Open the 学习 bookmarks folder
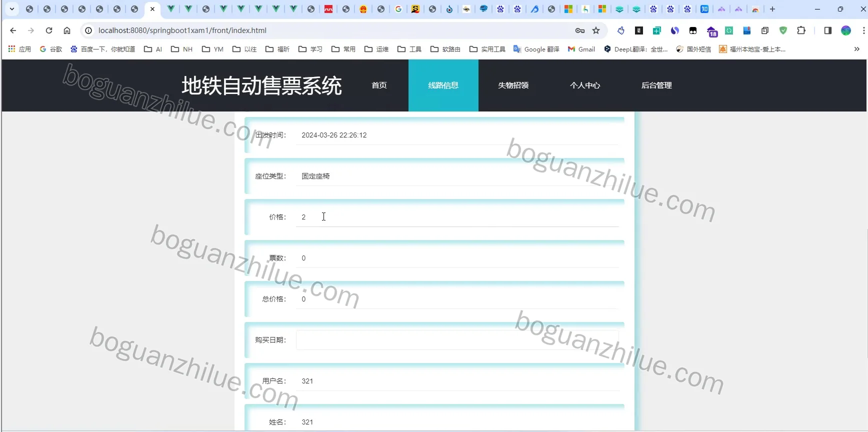The image size is (868, 432). coord(310,49)
